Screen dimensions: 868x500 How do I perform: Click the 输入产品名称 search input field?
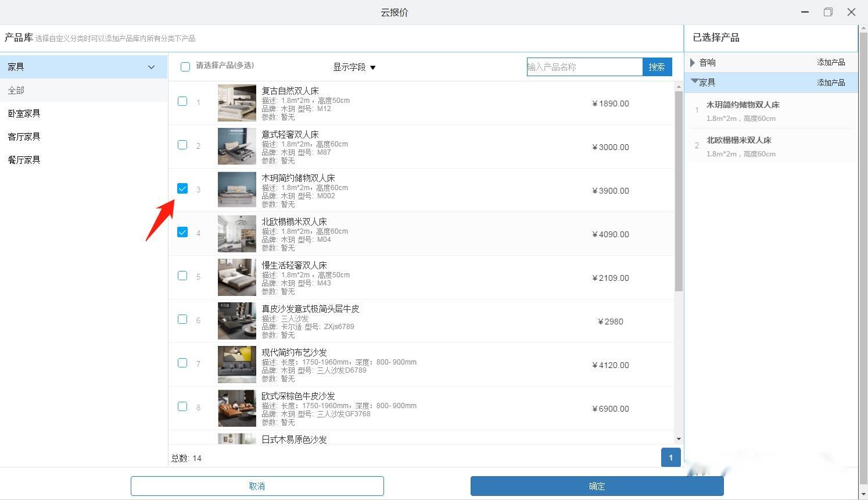pos(584,67)
